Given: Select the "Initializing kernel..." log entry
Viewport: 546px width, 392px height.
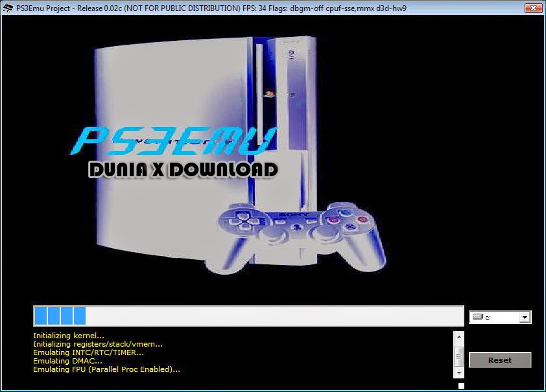Looking at the screenshot, I should [68, 336].
